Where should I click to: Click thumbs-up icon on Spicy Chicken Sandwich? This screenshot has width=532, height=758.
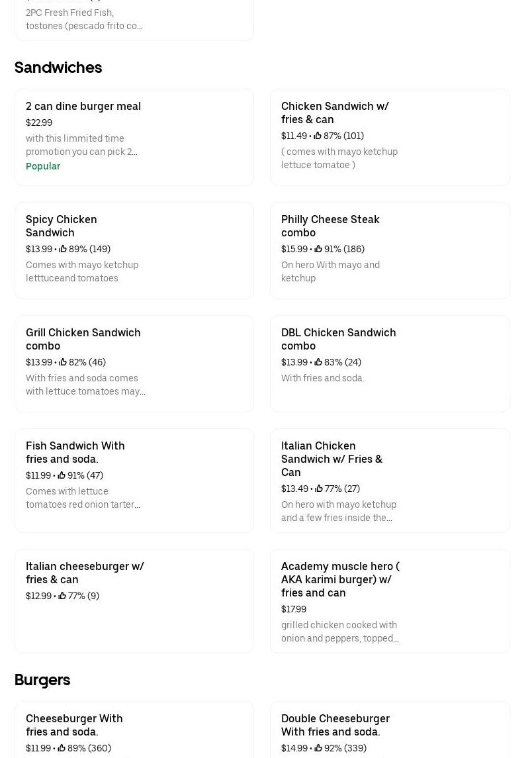pyautogui.click(x=63, y=249)
